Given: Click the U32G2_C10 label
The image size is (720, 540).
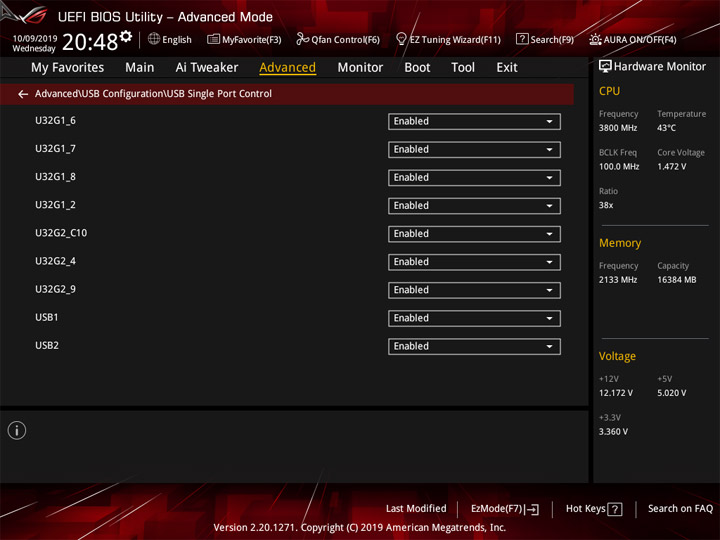Looking at the screenshot, I should tap(61, 233).
